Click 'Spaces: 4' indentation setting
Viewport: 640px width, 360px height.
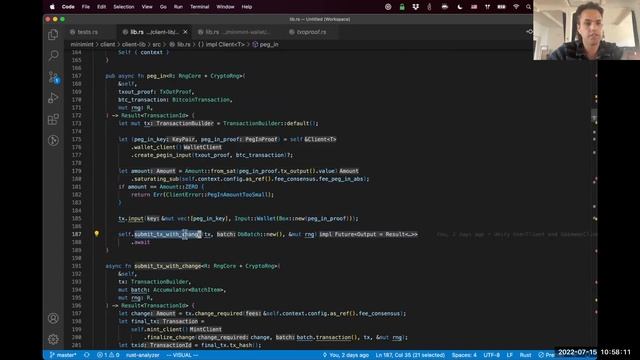pyautogui.click(x=464, y=355)
